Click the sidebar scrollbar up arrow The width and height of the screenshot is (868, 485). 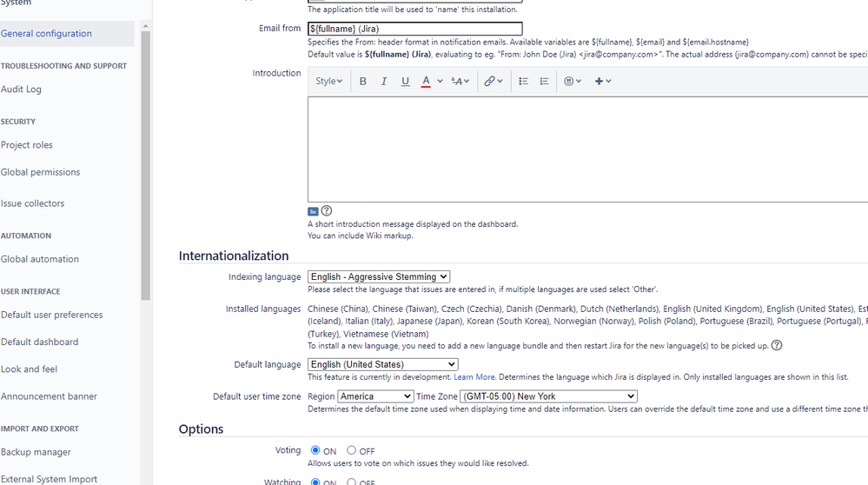(x=146, y=26)
